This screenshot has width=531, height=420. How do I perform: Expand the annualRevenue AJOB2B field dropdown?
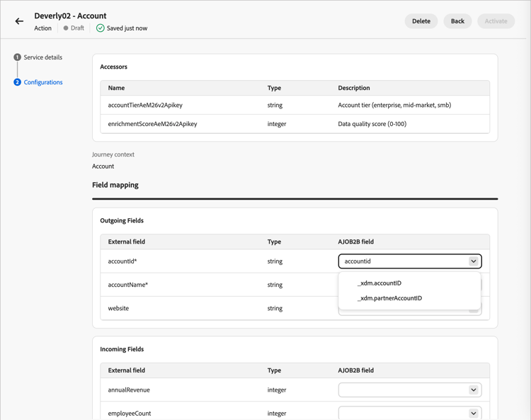pyautogui.click(x=473, y=390)
